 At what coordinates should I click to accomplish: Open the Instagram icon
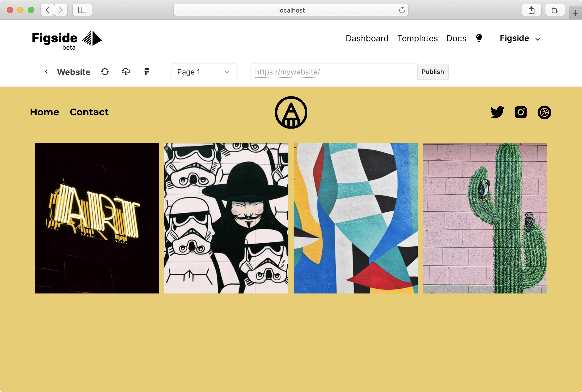[521, 112]
